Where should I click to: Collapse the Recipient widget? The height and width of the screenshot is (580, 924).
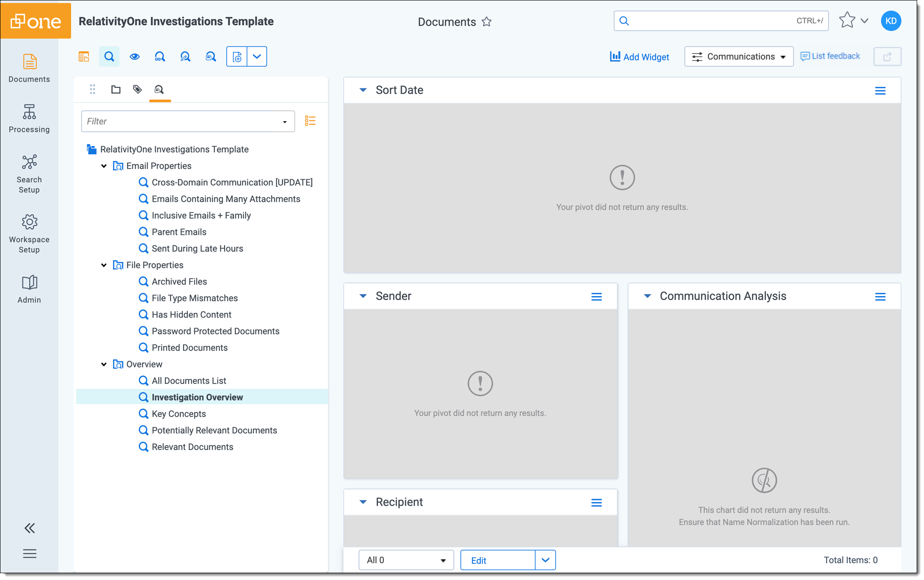(x=363, y=502)
